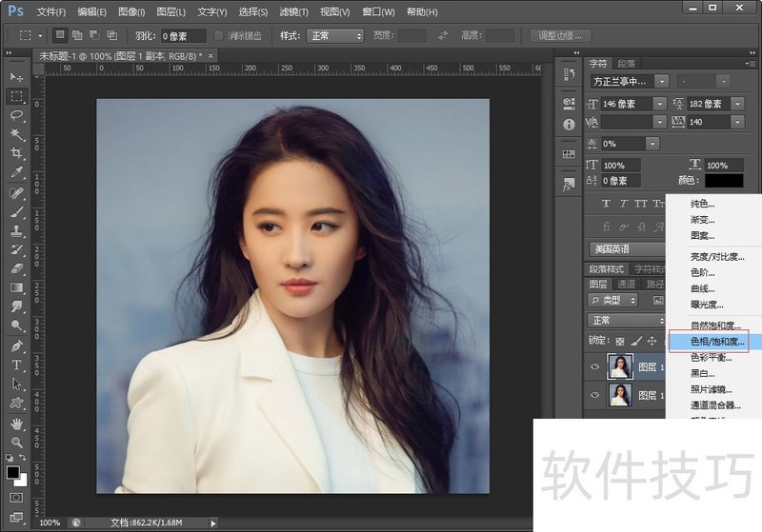
Task: Select the Lasso tool
Action: click(x=16, y=115)
